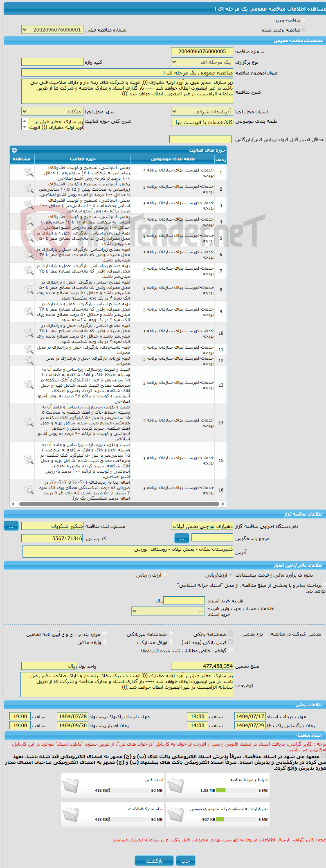
Task: Toggle the موارد بند پ، ج و خ checkbox
Action: pos(104,634)
